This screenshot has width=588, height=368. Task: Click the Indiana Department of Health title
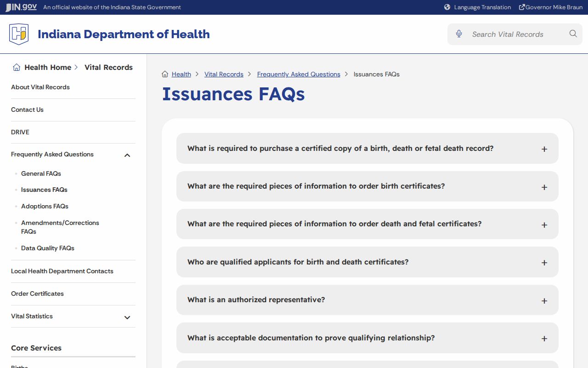coord(124,34)
